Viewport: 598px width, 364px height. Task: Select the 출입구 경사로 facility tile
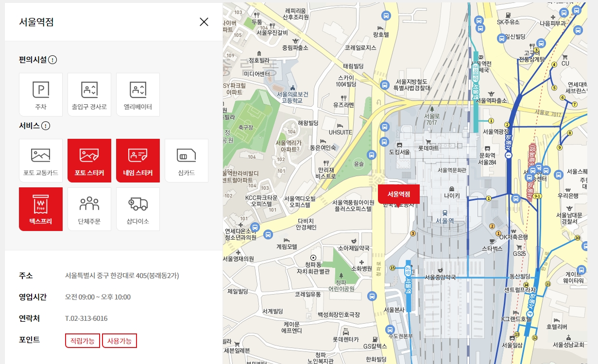click(89, 95)
